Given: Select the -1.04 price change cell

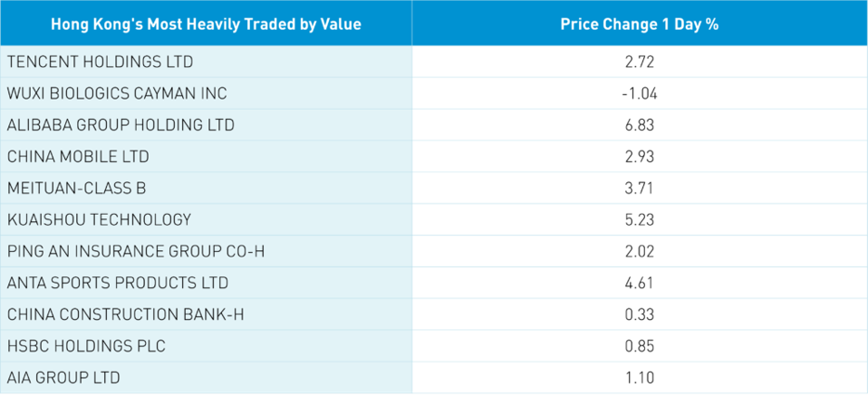Looking at the screenshot, I should pyautogui.click(x=639, y=93).
